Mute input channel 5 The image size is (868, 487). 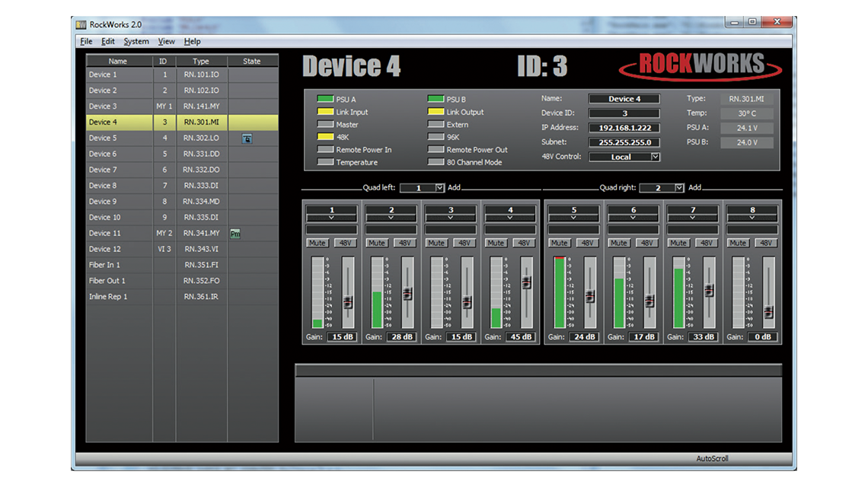click(559, 243)
